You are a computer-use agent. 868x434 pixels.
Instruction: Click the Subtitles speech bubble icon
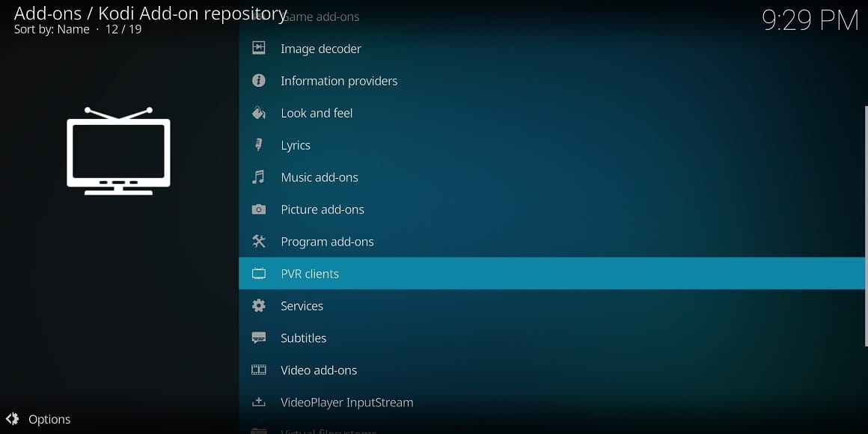click(x=259, y=338)
